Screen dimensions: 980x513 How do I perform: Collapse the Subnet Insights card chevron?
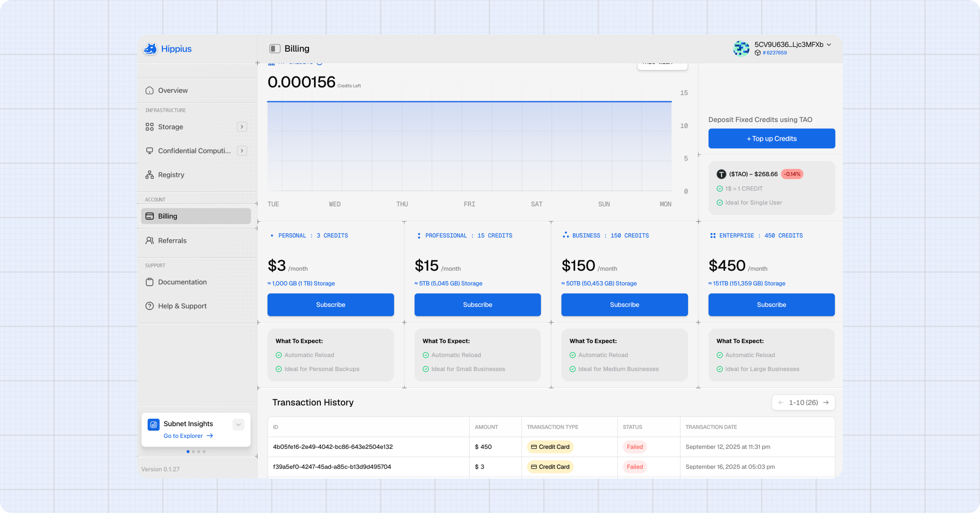point(238,425)
